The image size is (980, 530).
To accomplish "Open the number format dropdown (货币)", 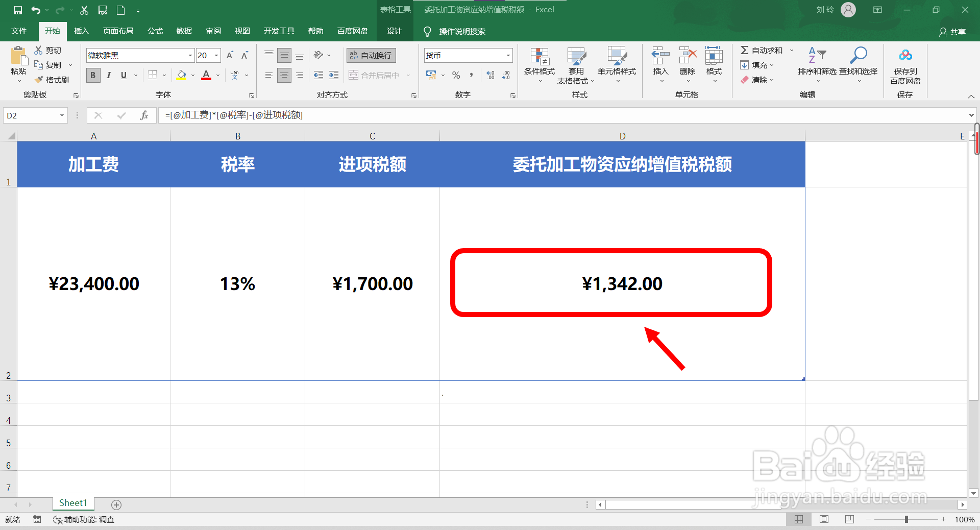I will click(508, 56).
